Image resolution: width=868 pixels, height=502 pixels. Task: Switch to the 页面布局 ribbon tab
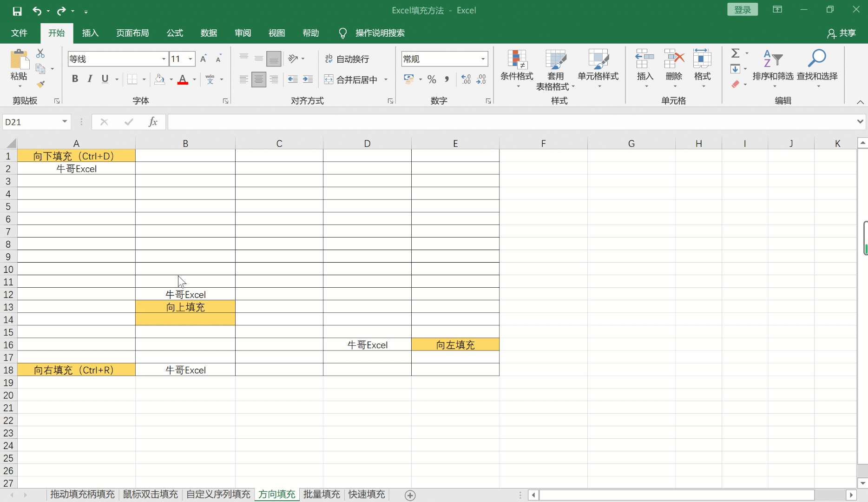coord(132,33)
